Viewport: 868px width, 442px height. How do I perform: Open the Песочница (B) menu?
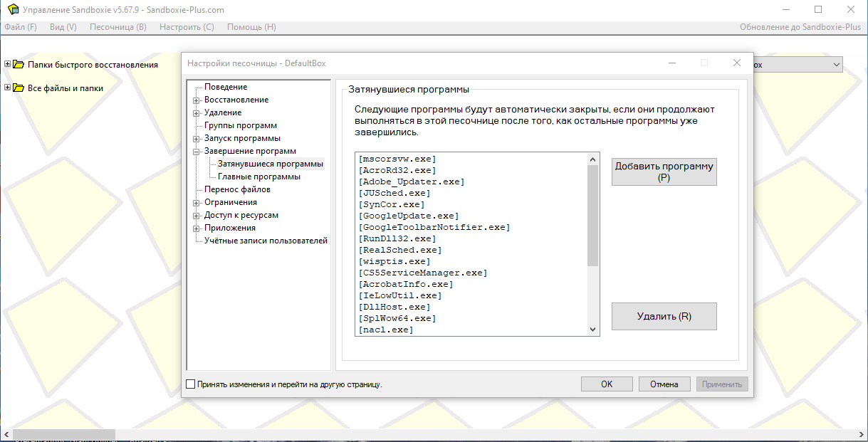coord(118,27)
